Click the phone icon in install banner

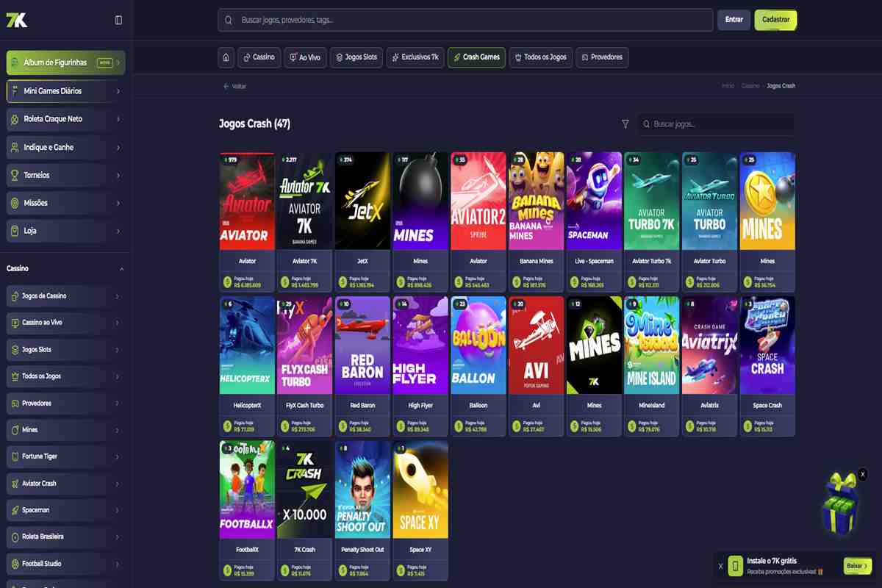pyautogui.click(x=736, y=566)
